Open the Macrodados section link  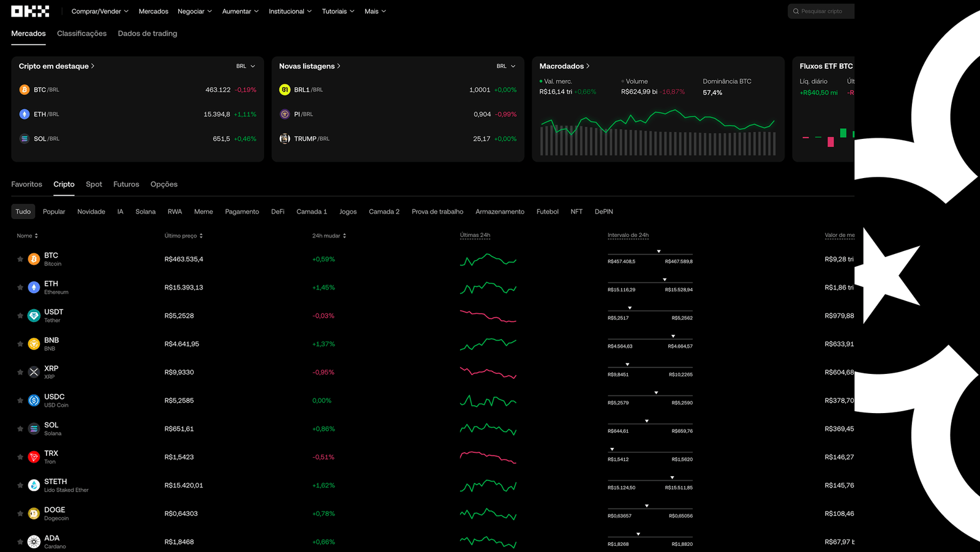coord(564,66)
